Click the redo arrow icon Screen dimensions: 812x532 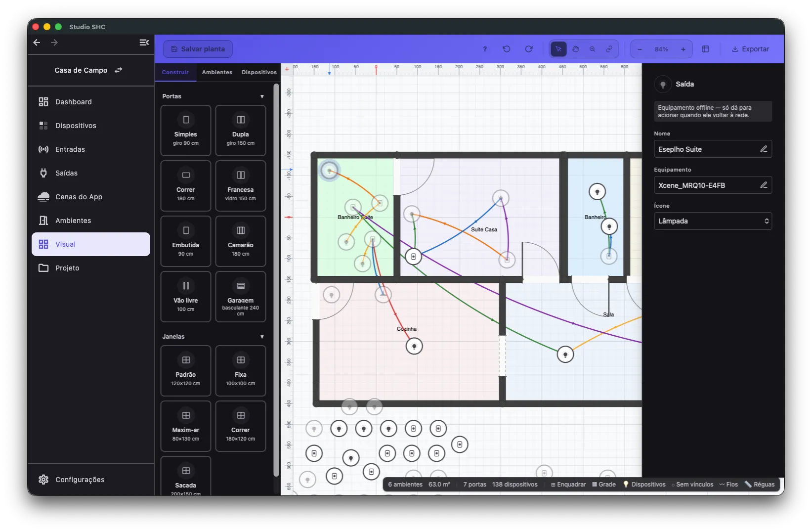coord(529,49)
